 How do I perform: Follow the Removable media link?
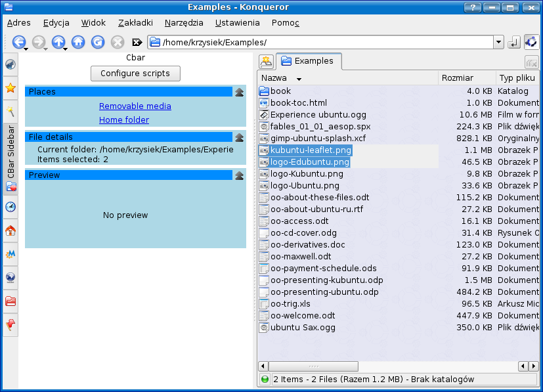pyautogui.click(x=135, y=106)
